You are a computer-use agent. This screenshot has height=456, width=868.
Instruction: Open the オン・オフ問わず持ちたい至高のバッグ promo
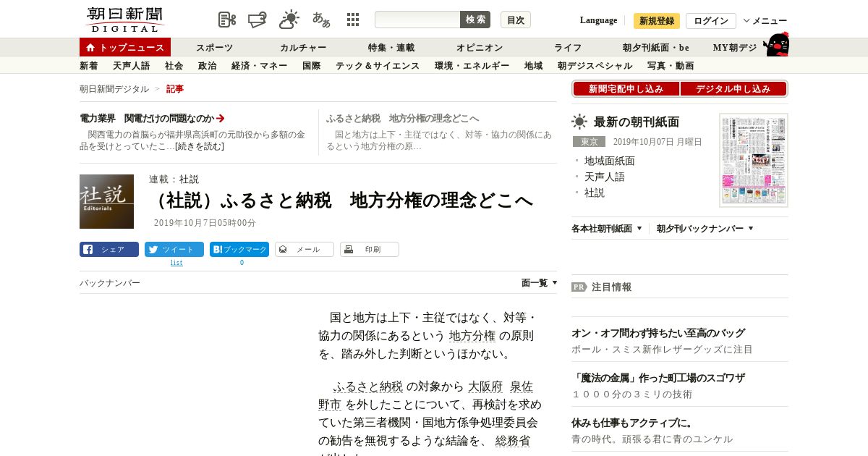(x=658, y=333)
